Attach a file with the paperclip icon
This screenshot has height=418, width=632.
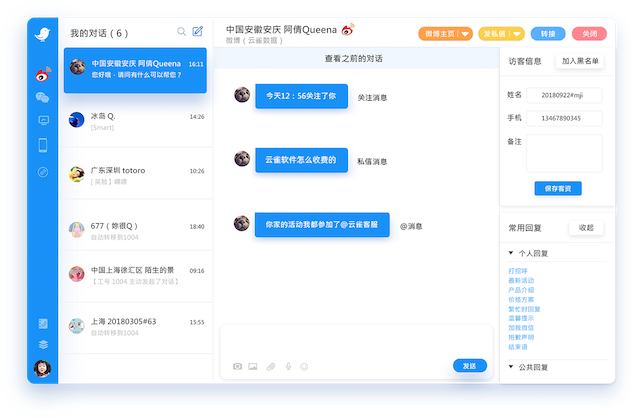270,367
